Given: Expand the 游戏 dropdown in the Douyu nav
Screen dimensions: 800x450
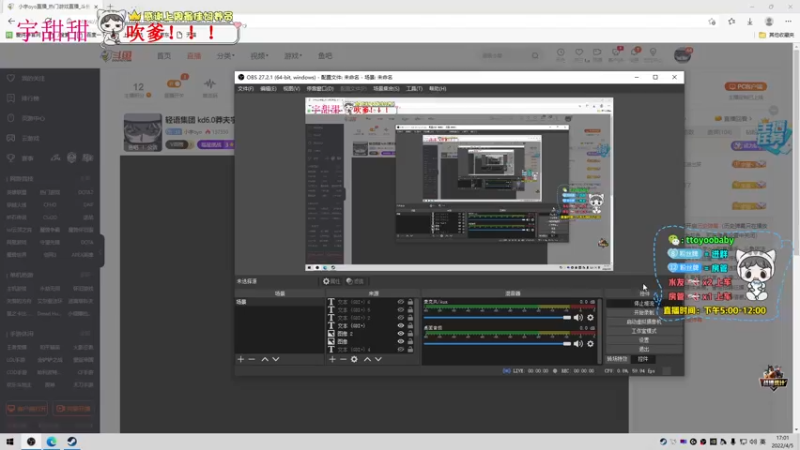Looking at the screenshot, I should [x=293, y=56].
